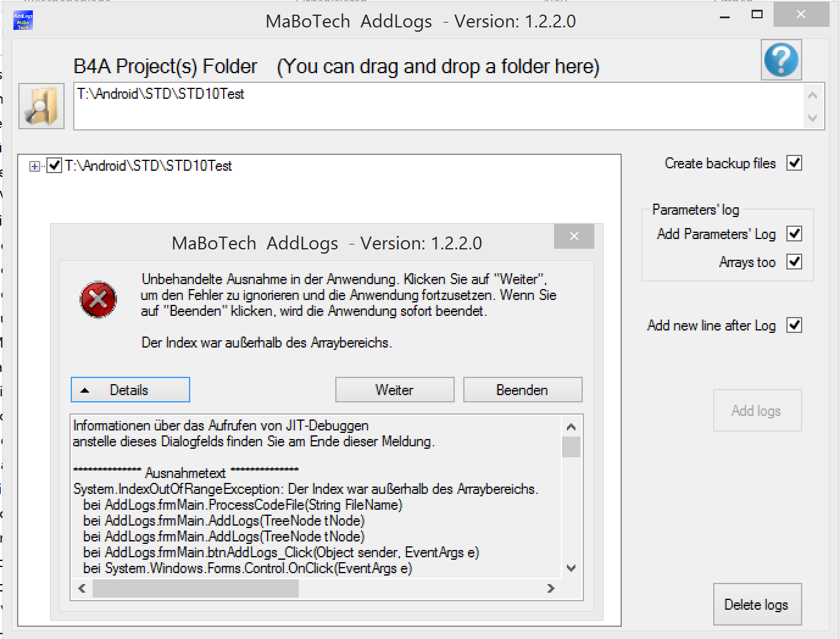Click the details box scroll-down arrow
Screen dimensions: 840x639
(x=571, y=568)
